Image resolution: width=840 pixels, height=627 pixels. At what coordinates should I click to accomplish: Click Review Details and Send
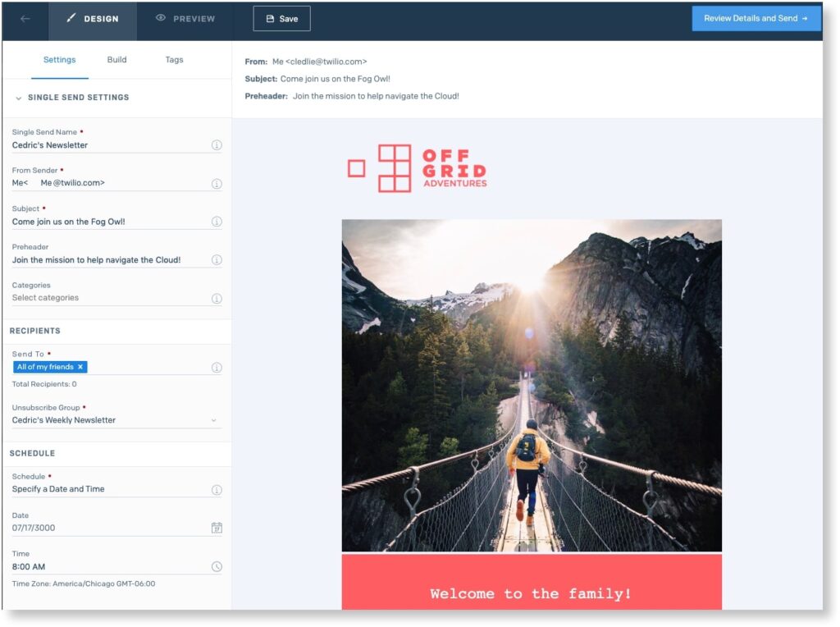pyautogui.click(x=756, y=17)
